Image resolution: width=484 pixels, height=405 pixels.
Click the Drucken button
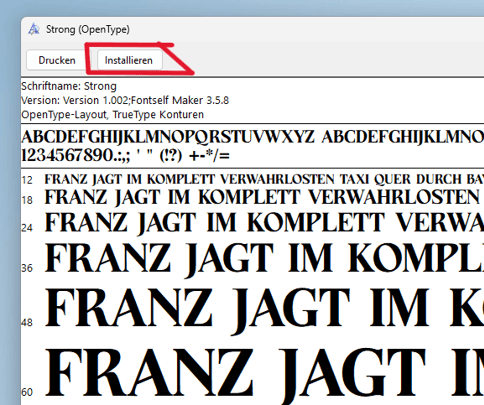(x=57, y=60)
